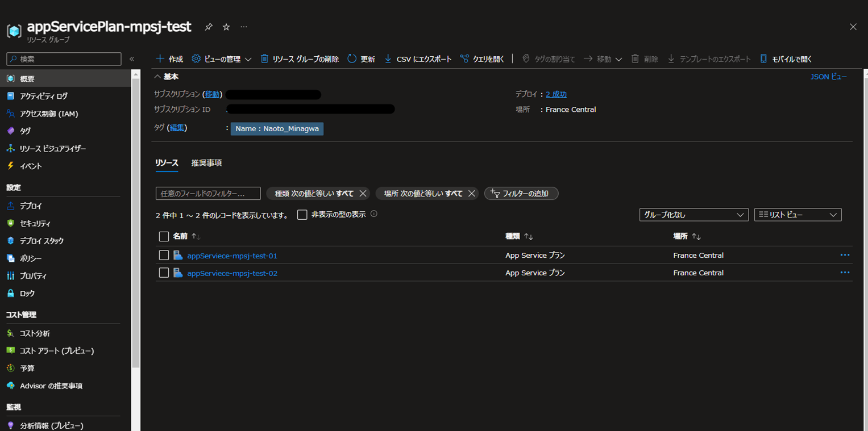Click the 分析情報 (プレビュー) lightbulb icon
868x431 pixels.
coord(10,425)
